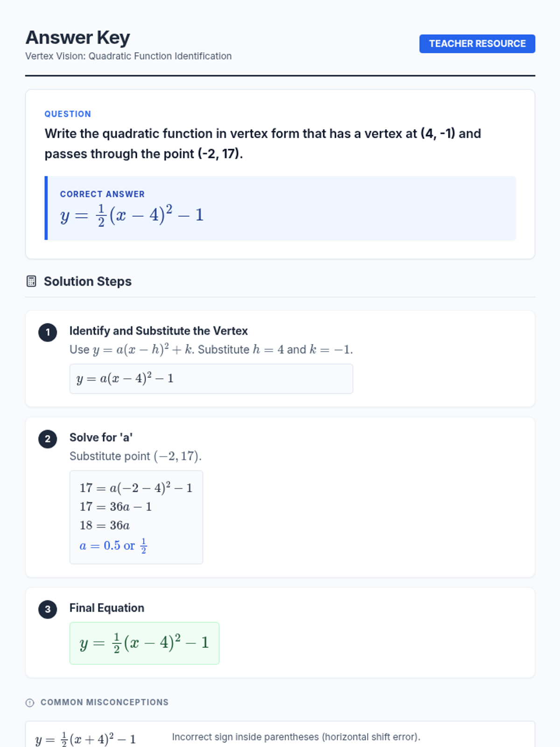Click the Identify and Substitute the Vertex heading
The width and height of the screenshot is (560, 747).
pyautogui.click(x=159, y=331)
